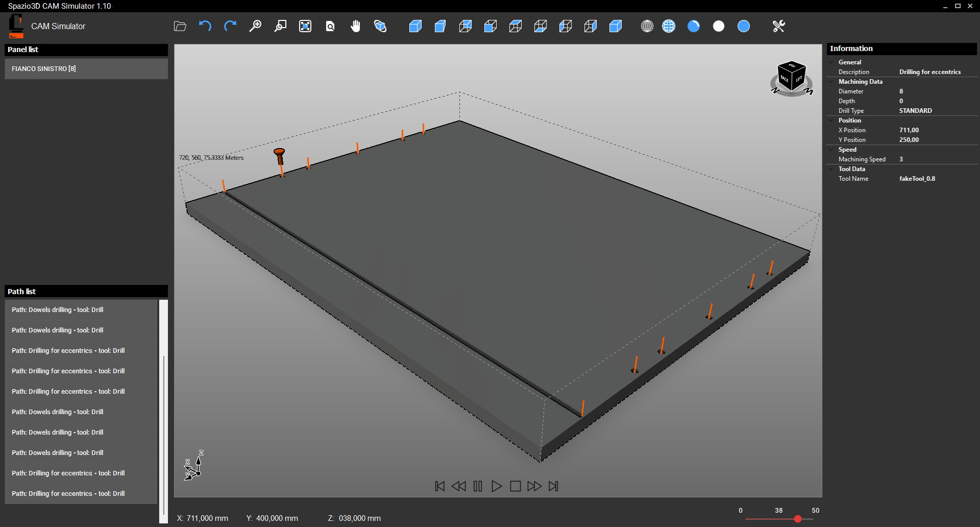Select the pan hand tool
The image size is (980, 527).
click(x=355, y=26)
